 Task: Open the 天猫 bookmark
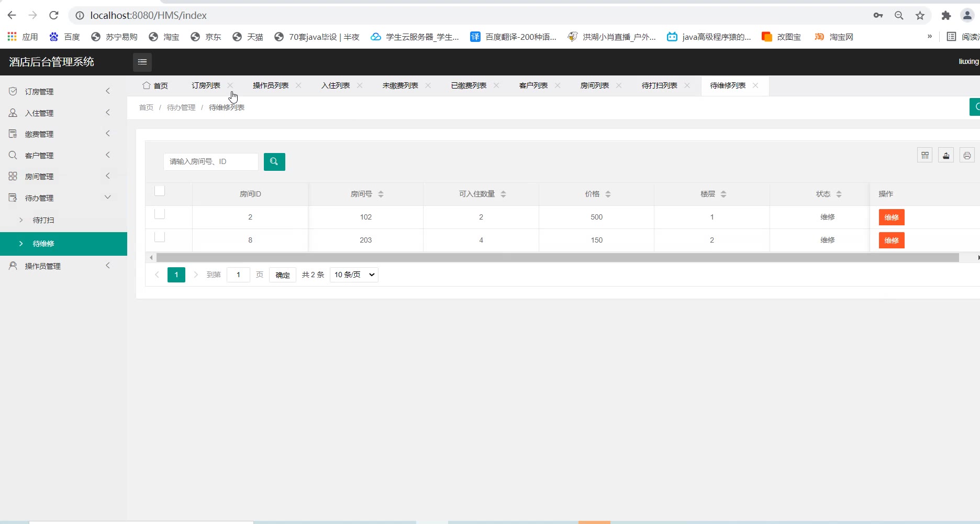point(248,37)
